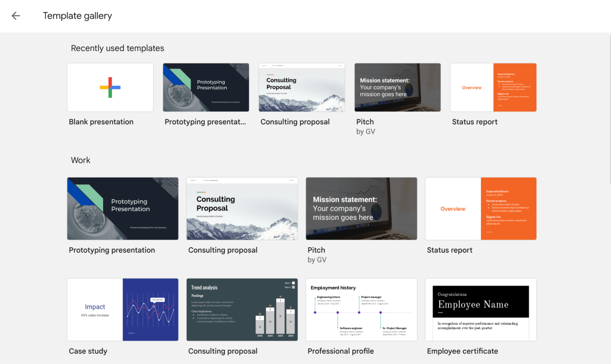Choose the Employee certificate Congratulations template
This screenshot has height=364, width=611.
click(480, 309)
